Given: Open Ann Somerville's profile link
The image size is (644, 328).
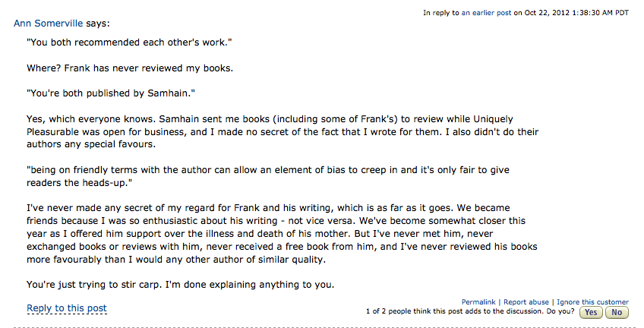Looking at the screenshot, I should [x=48, y=24].
